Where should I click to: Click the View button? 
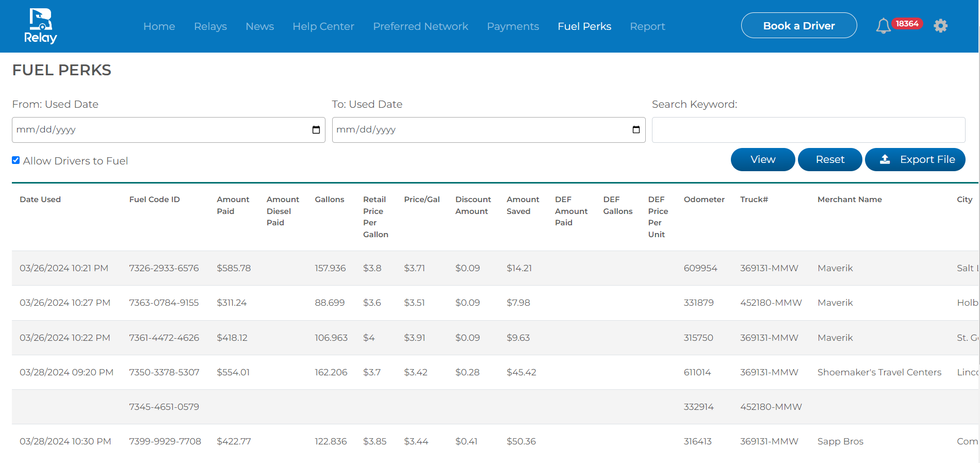click(762, 159)
